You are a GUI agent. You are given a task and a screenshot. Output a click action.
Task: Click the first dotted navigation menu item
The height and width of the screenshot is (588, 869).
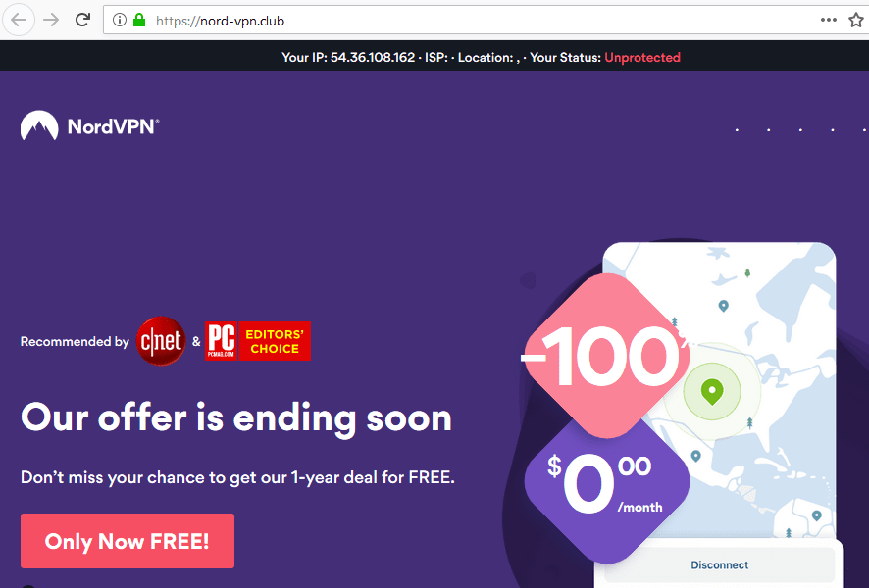click(x=737, y=130)
